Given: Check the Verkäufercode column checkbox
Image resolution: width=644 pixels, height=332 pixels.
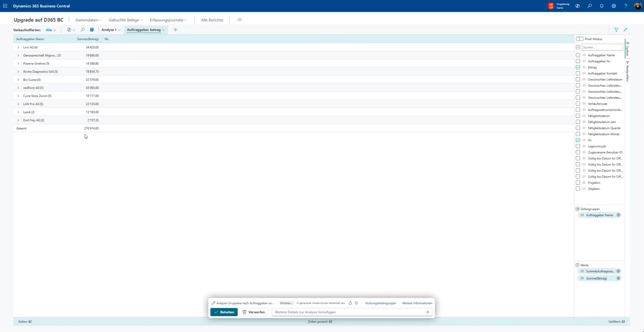Looking at the screenshot, I should pyautogui.click(x=578, y=104).
